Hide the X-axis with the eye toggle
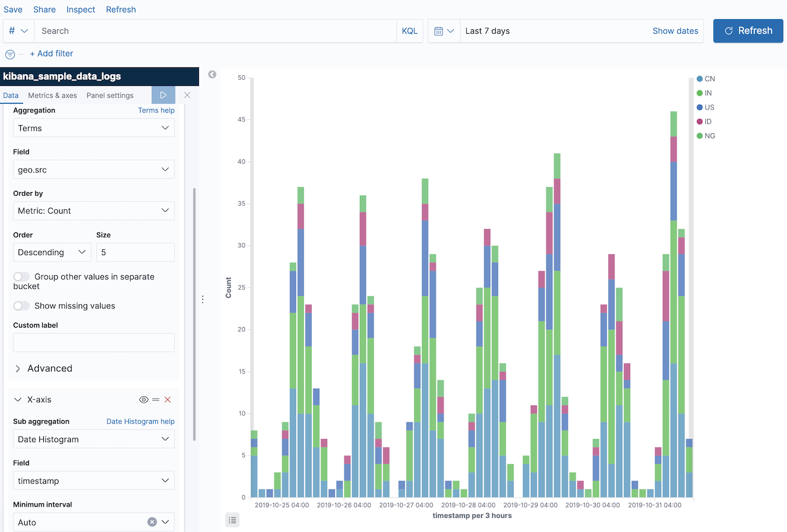The width and height of the screenshot is (787, 532). pos(143,399)
